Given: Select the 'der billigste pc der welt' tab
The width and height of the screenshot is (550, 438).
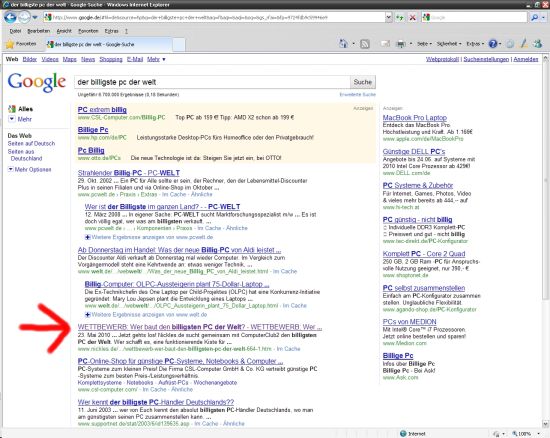Looking at the screenshot, I should pyautogui.click(x=109, y=45).
